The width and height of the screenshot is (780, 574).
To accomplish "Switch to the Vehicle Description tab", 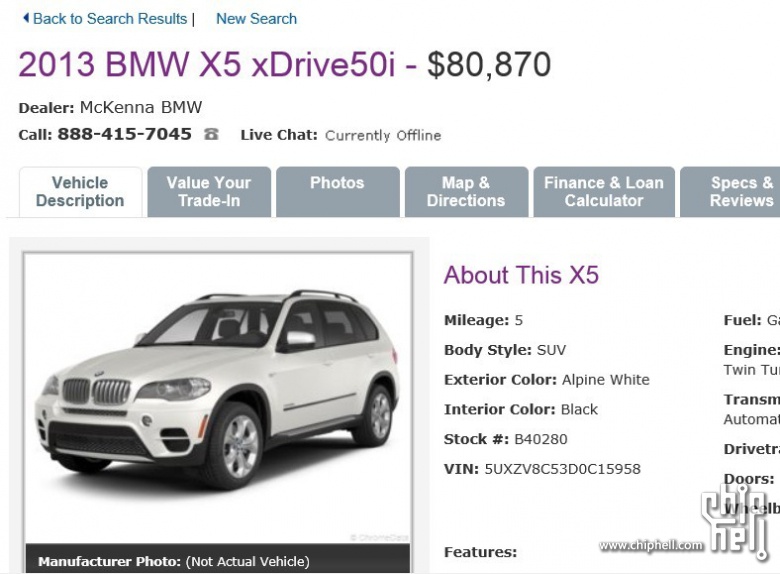I will (80, 192).
